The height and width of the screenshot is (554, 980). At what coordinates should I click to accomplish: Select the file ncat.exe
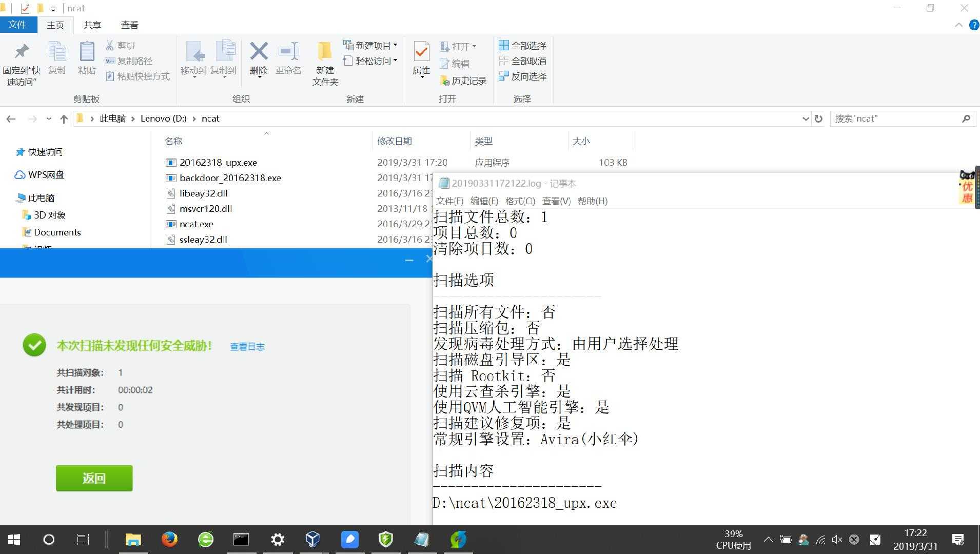[196, 224]
